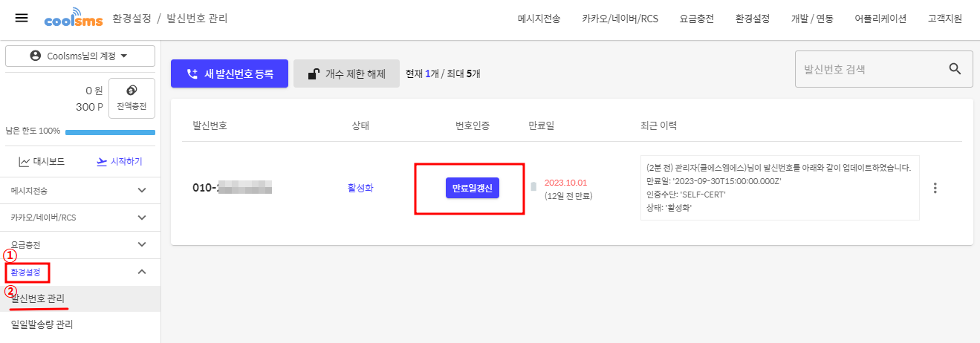Screen dimensions: 980x343
Task: Open the Coolsms님의 계정 dropdown
Action: 80,56
